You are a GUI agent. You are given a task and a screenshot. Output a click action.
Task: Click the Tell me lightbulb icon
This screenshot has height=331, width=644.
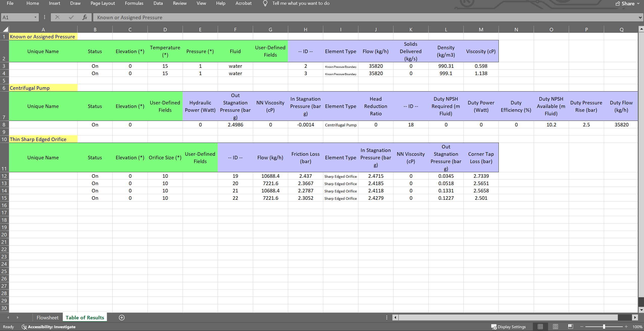[x=265, y=3]
